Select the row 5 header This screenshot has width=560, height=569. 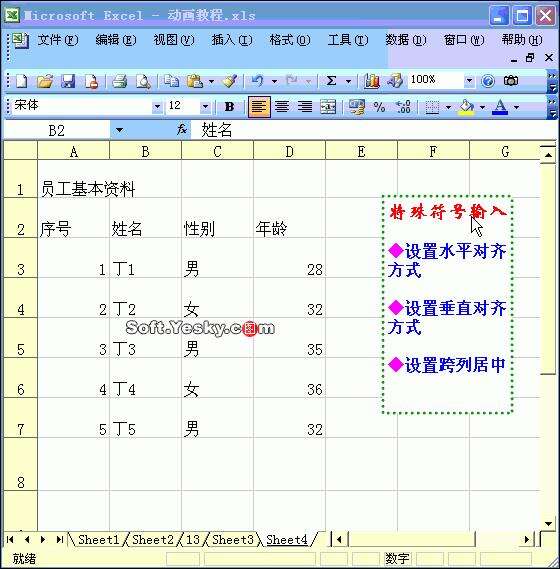pos(20,338)
